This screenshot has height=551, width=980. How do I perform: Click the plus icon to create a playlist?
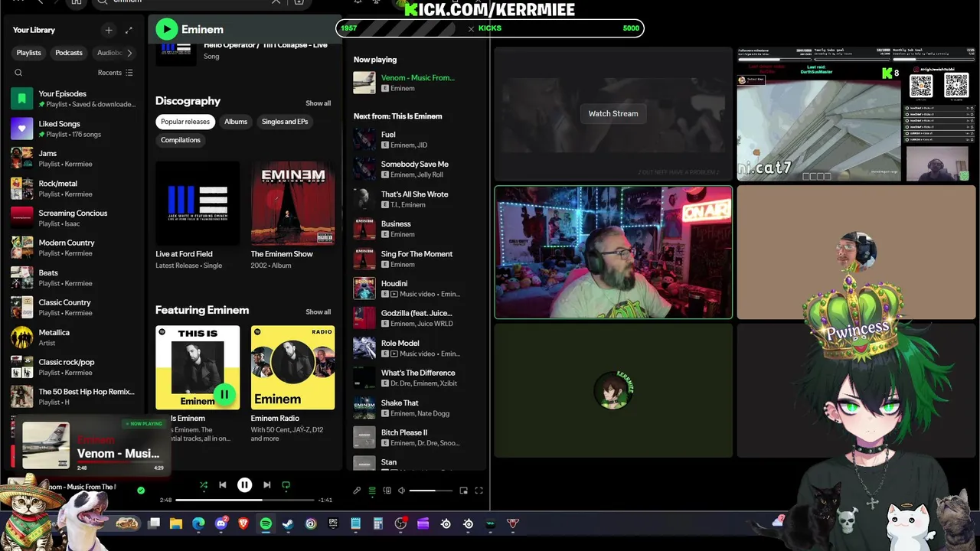(x=109, y=30)
